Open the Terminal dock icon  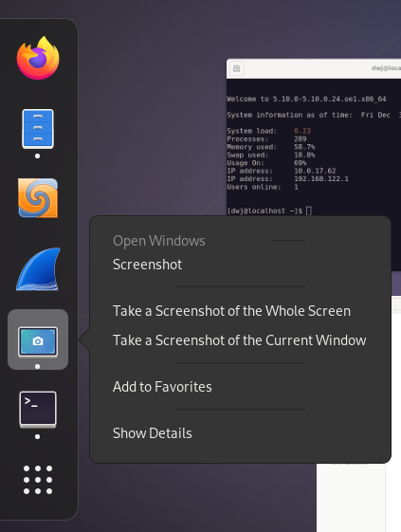(38, 410)
